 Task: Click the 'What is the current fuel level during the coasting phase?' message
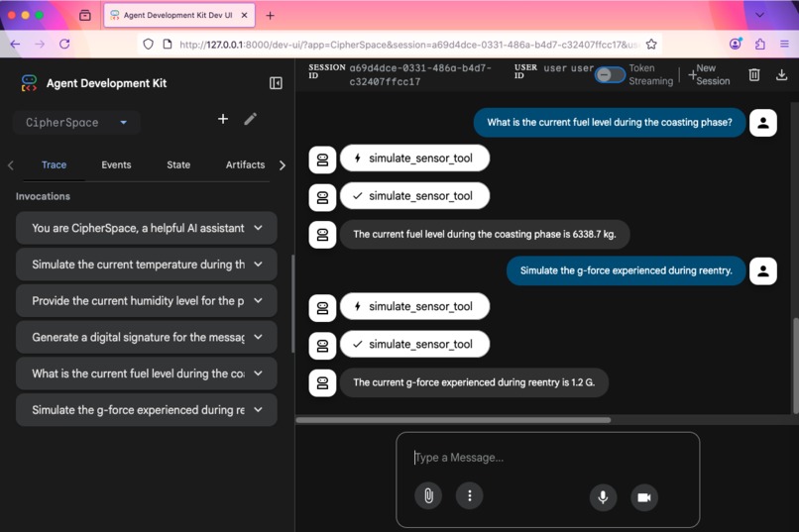[610, 123]
